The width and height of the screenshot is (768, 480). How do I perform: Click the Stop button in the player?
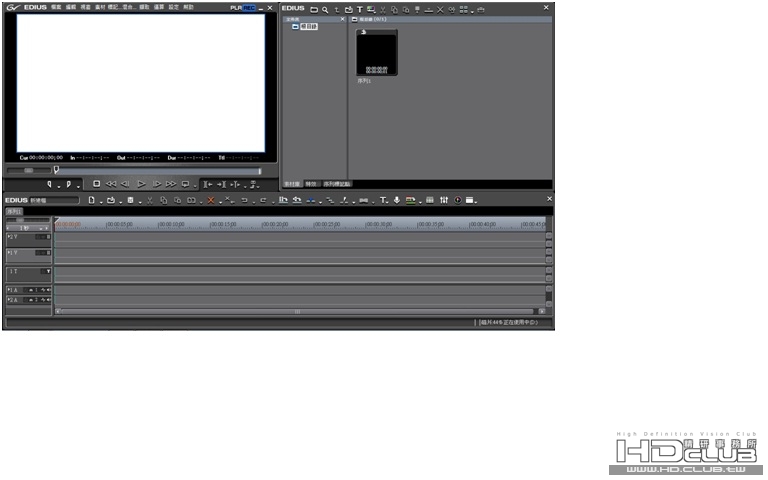96,184
